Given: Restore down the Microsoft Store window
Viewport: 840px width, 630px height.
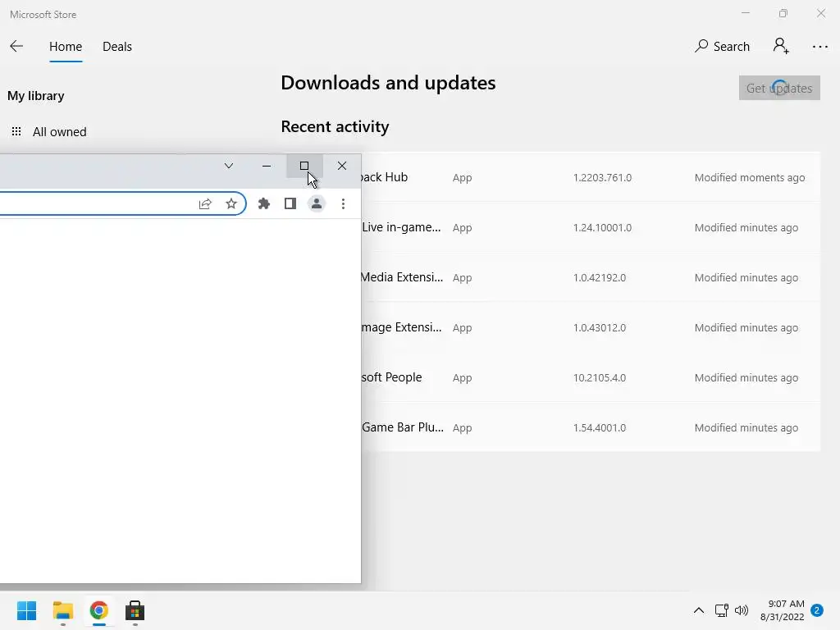Looking at the screenshot, I should [783, 13].
